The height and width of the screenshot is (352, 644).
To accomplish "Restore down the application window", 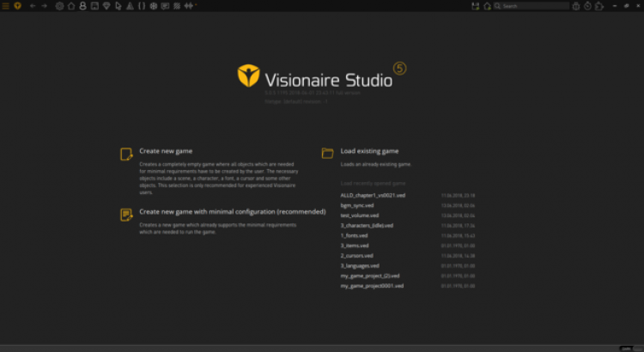I will 627,6.
